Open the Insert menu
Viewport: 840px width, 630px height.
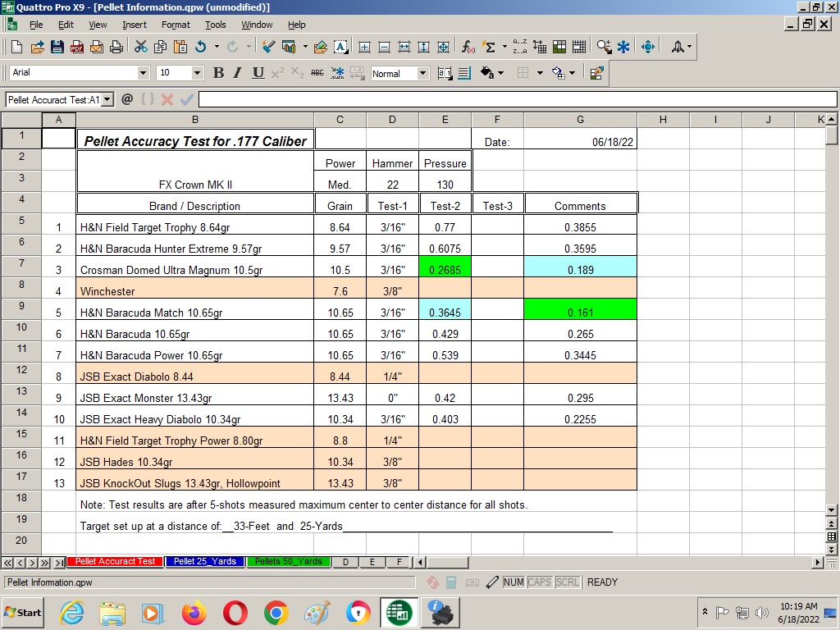pyautogui.click(x=134, y=25)
